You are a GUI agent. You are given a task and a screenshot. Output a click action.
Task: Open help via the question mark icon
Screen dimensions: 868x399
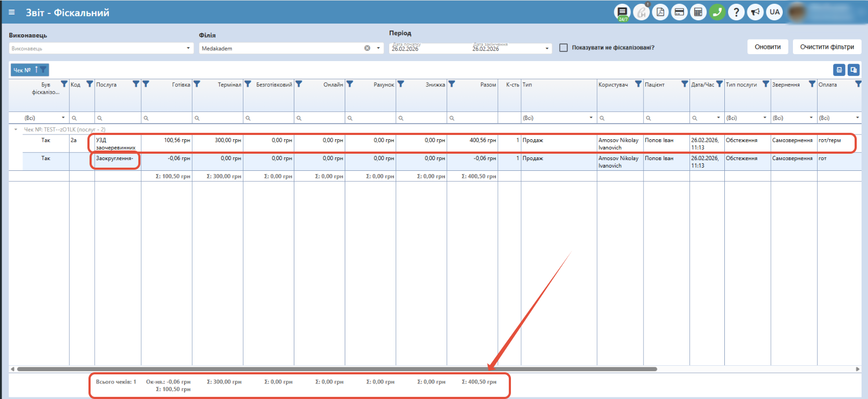click(x=737, y=12)
